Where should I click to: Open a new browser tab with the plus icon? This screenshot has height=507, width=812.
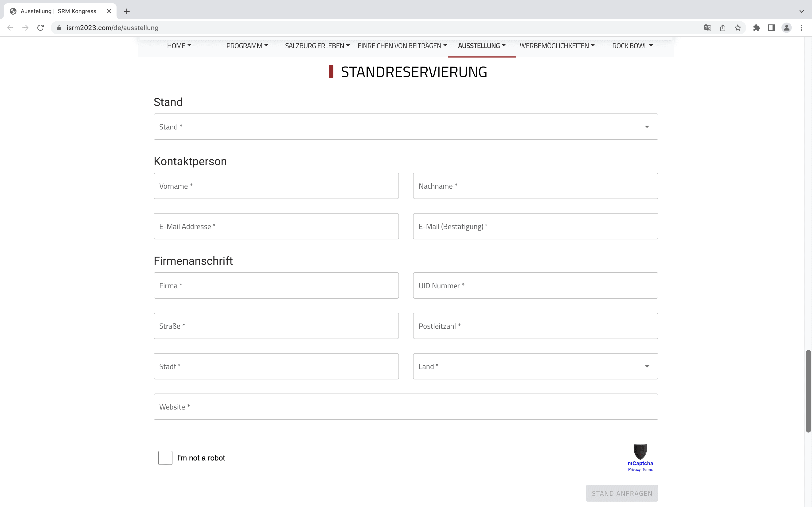(127, 11)
